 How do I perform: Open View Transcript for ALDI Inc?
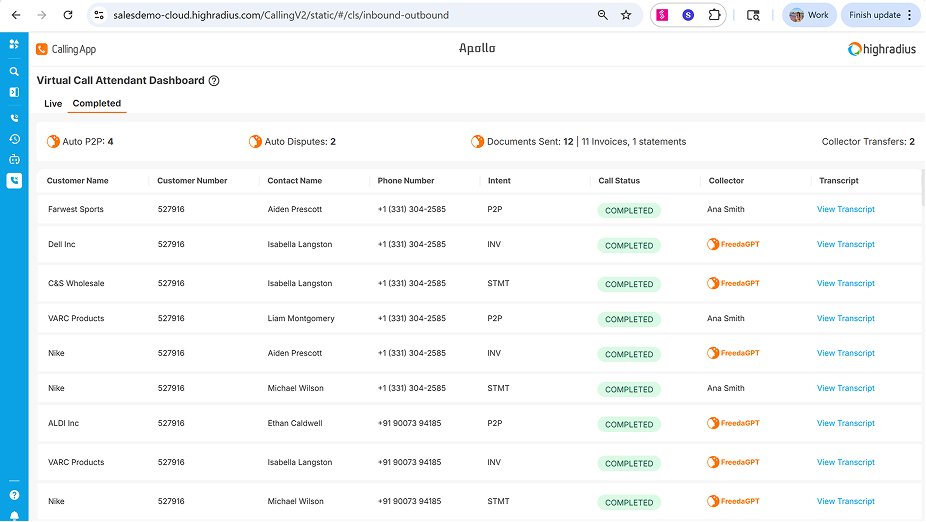845,424
